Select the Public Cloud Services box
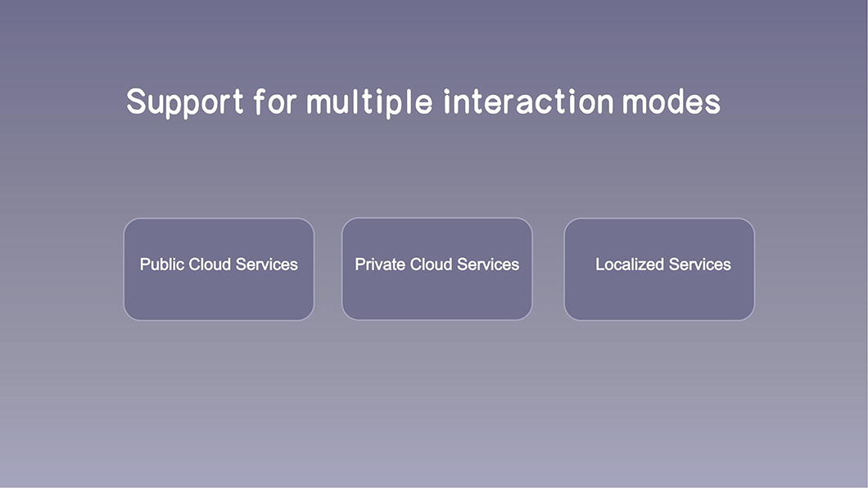Screen dimensions: 868x488 [x=219, y=269]
